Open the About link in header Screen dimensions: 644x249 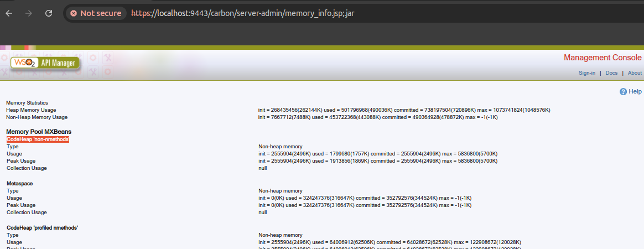point(635,73)
